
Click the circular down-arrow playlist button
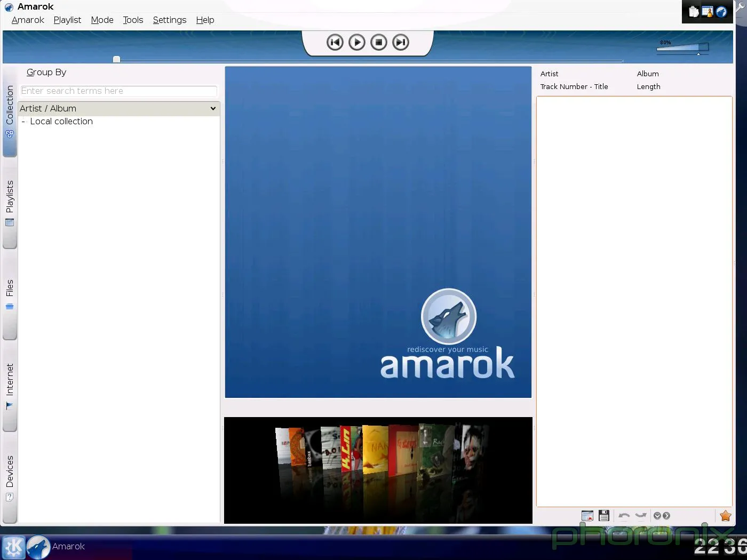(657, 516)
